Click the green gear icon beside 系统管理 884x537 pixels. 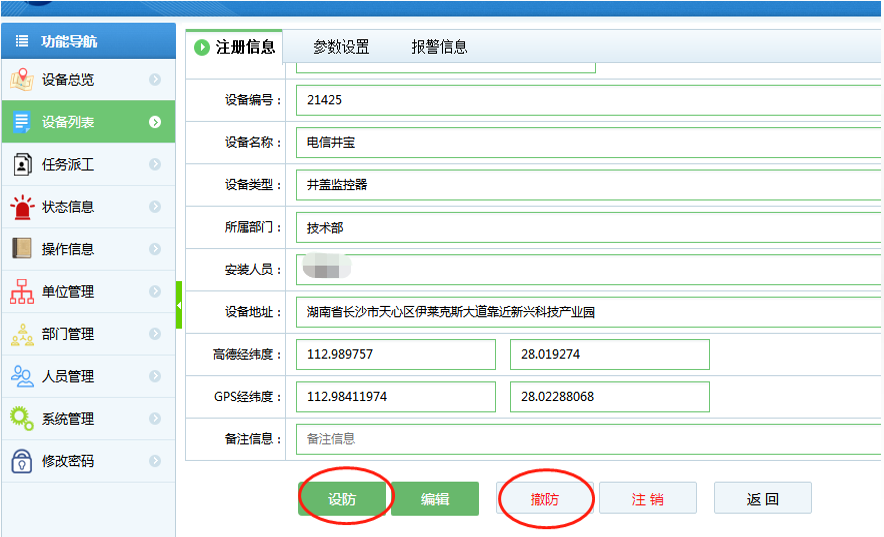(x=21, y=419)
